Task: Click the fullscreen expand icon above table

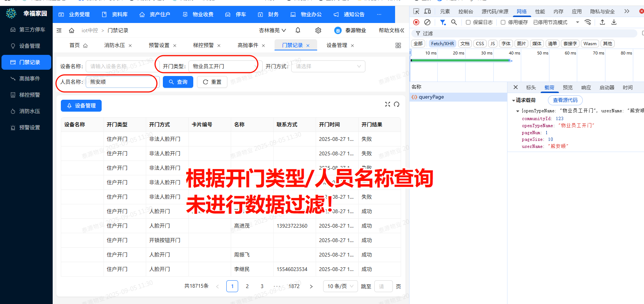Action: pyautogui.click(x=388, y=104)
